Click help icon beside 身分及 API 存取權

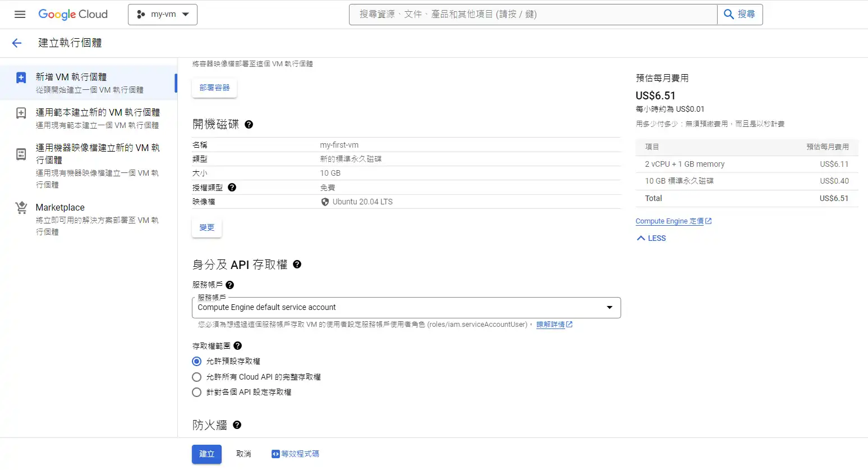(x=297, y=264)
